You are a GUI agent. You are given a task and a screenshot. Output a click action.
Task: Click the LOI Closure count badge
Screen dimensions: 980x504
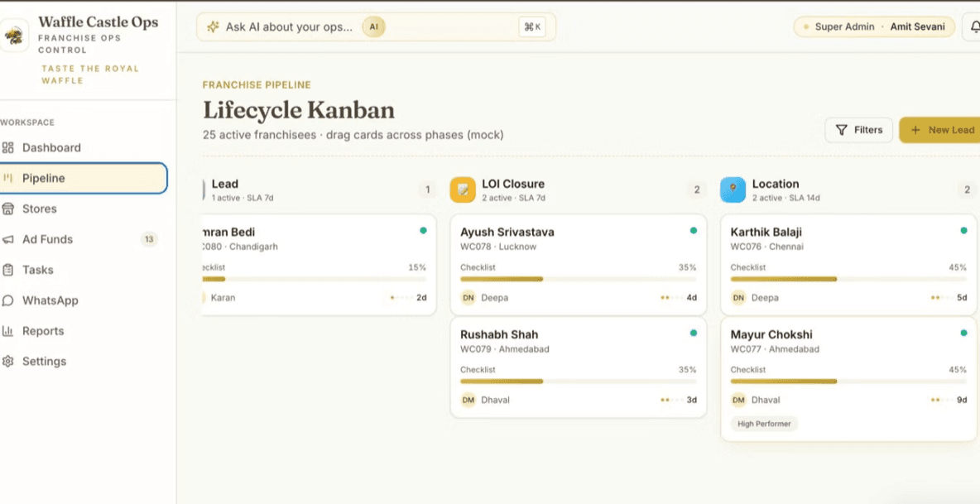[x=697, y=190]
